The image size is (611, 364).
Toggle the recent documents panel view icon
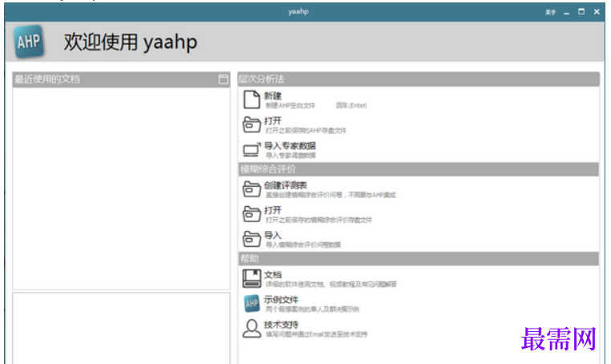click(223, 79)
